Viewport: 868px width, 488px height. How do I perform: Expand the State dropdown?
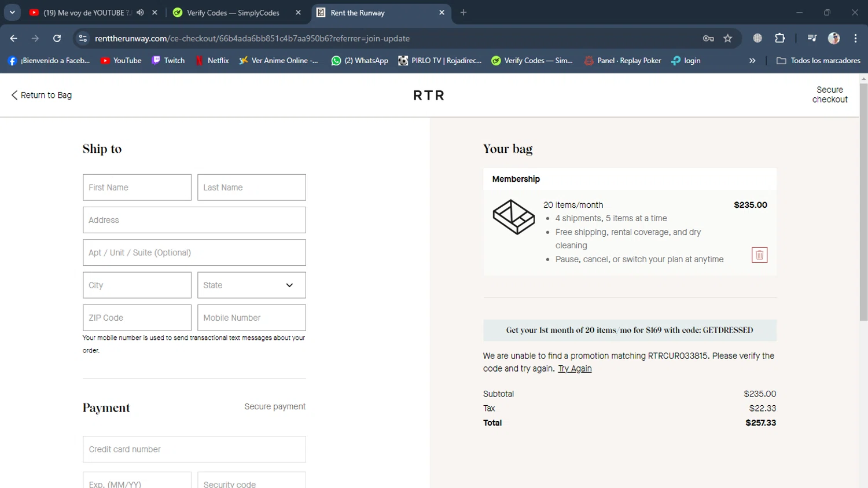252,285
